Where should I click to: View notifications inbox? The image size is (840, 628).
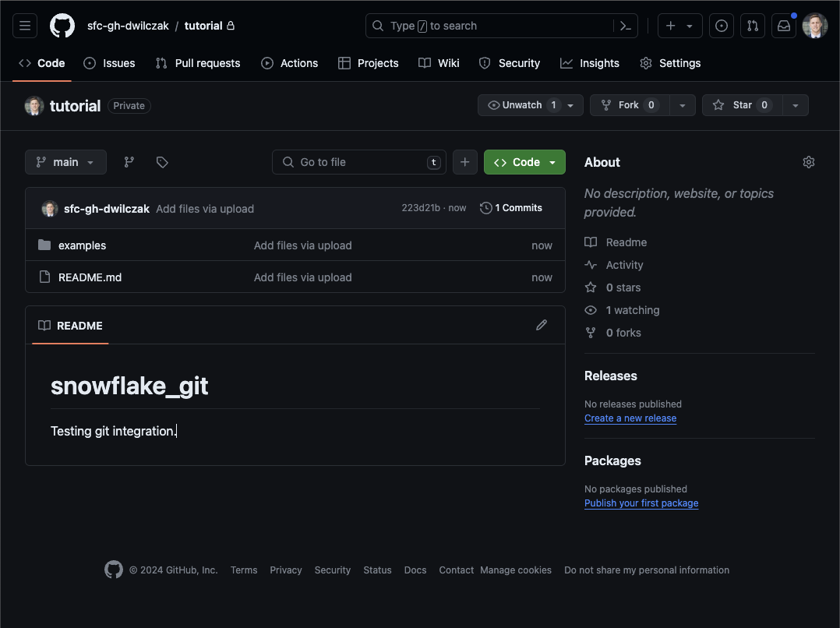click(x=784, y=26)
